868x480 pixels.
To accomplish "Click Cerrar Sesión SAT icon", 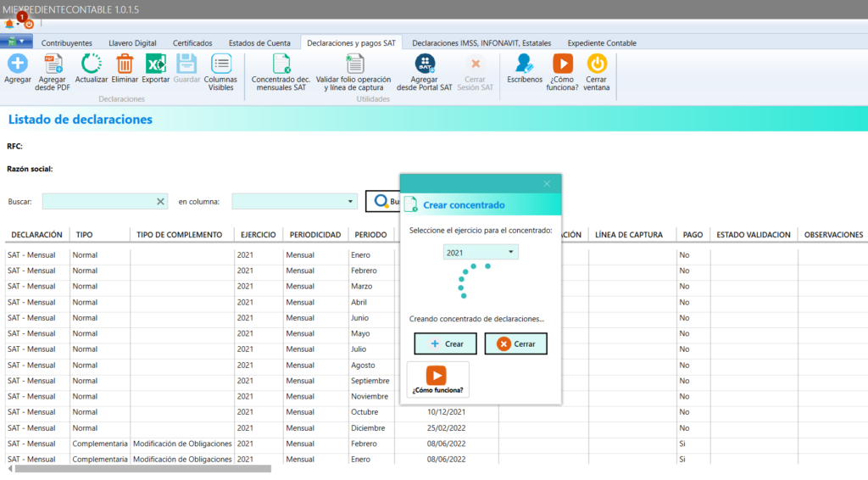I will click(x=475, y=64).
